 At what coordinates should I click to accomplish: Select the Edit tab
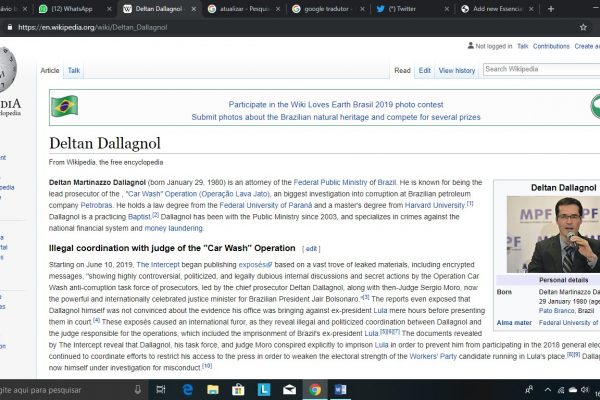[424, 70]
